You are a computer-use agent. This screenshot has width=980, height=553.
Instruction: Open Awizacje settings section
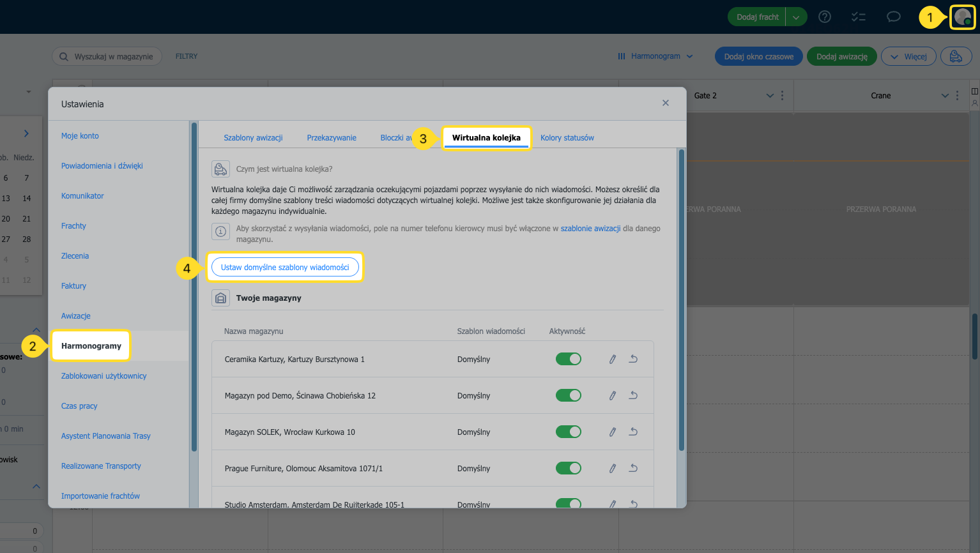click(76, 316)
